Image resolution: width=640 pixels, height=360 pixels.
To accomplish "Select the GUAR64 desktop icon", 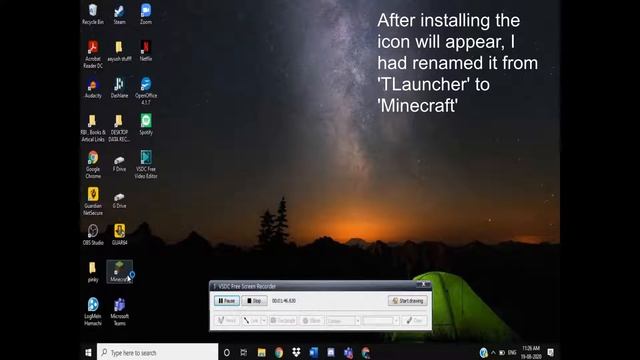I will [119, 234].
